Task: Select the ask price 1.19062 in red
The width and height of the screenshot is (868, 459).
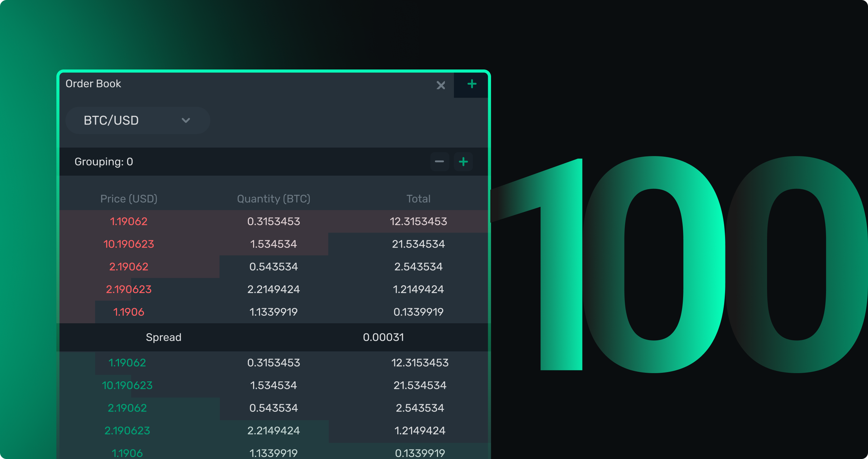Action: (129, 221)
